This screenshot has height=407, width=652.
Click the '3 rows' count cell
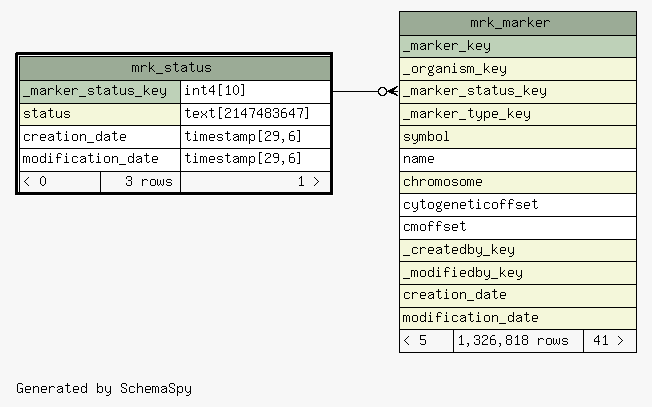coord(141,182)
